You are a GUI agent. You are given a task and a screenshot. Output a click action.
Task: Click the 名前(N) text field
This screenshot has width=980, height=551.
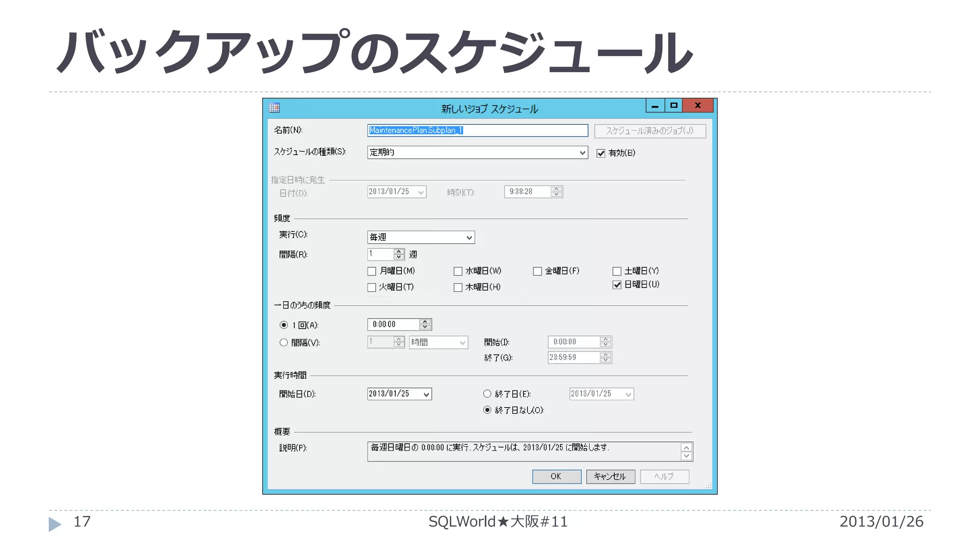[478, 131]
